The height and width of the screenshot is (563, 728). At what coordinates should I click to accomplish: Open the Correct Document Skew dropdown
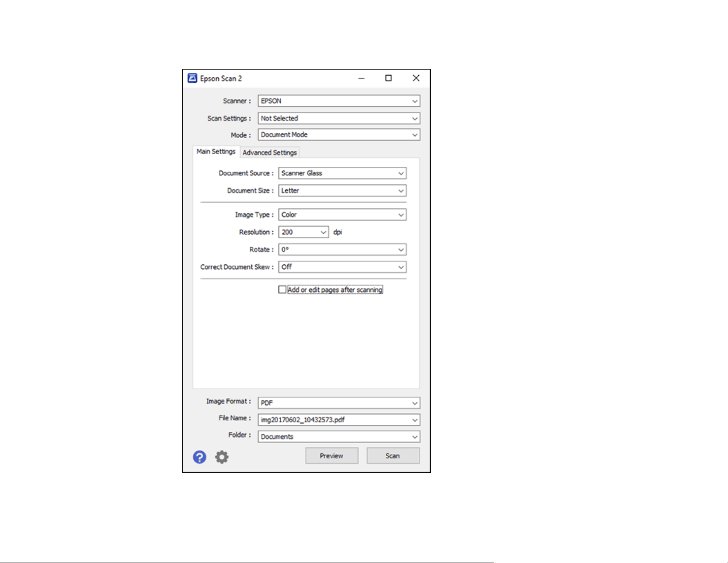pyautogui.click(x=342, y=267)
